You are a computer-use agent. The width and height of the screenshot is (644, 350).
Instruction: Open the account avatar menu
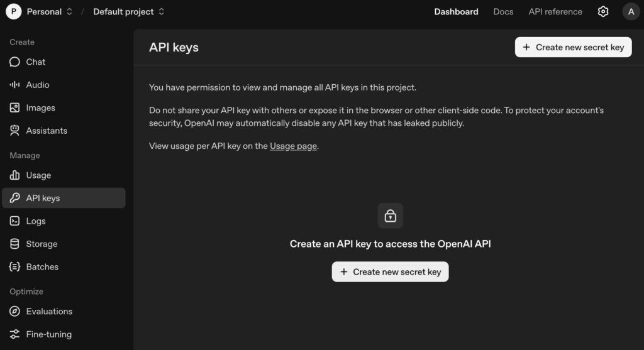(x=631, y=11)
